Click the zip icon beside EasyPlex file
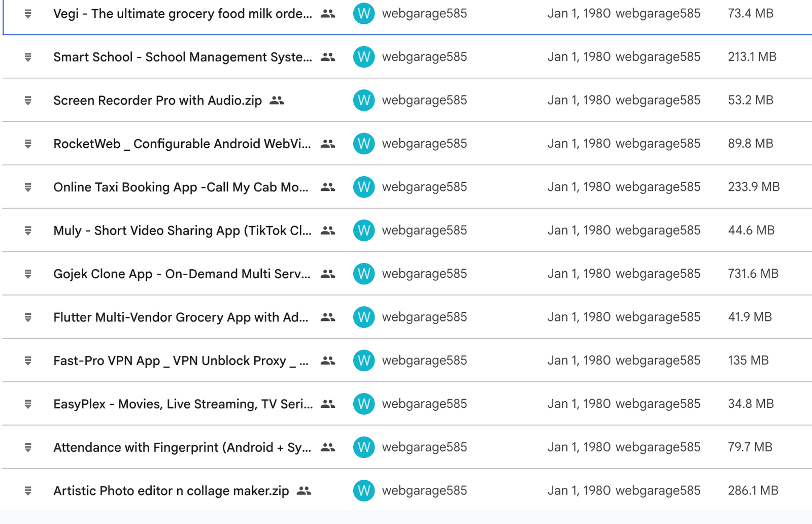This screenshot has width=812, height=524. 28,404
